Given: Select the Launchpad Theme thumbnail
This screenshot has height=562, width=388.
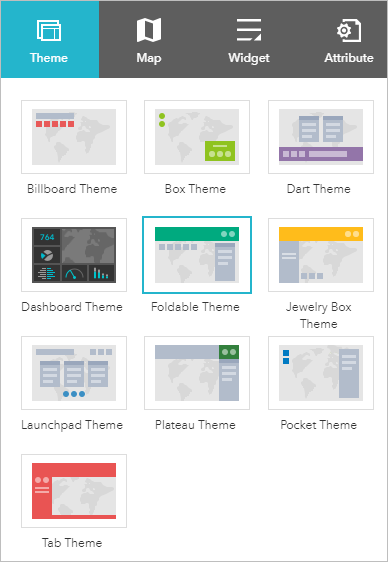Looking at the screenshot, I should point(74,373).
